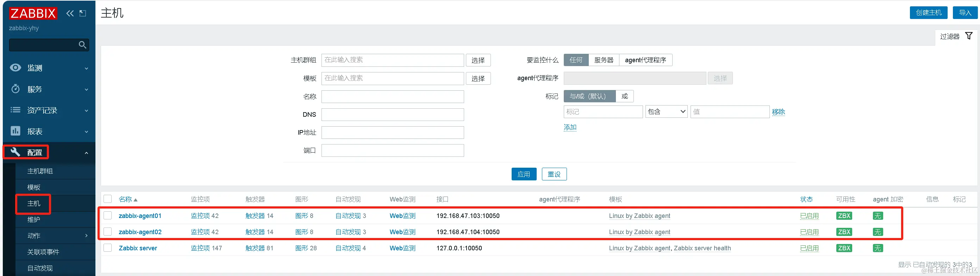This screenshot has height=276, width=980.
Task: Click ZBX availability badge for zabbix-agent02
Action: point(844,232)
